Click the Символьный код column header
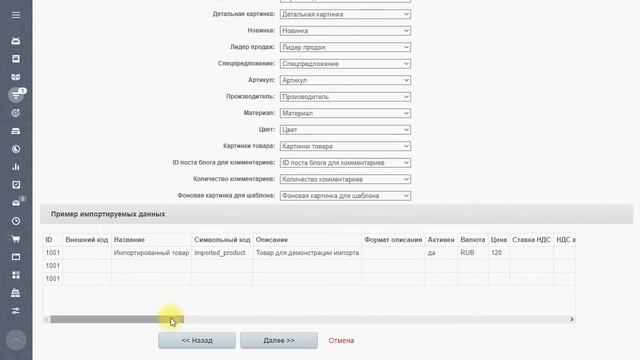 tap(222, 240)
